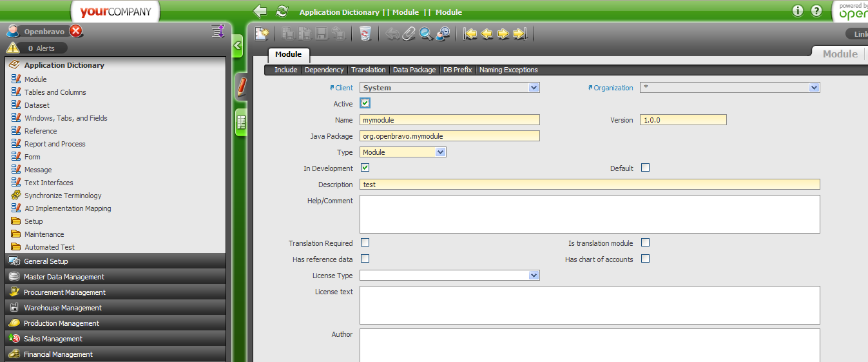Switch to grid view icon
The width and height of the screenshot is (868, 362).
tap(240, 121)
